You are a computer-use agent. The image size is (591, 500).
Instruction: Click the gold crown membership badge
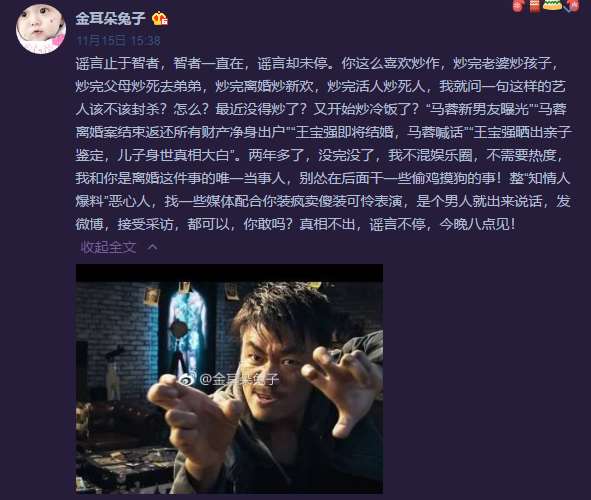tap(159, 18)
